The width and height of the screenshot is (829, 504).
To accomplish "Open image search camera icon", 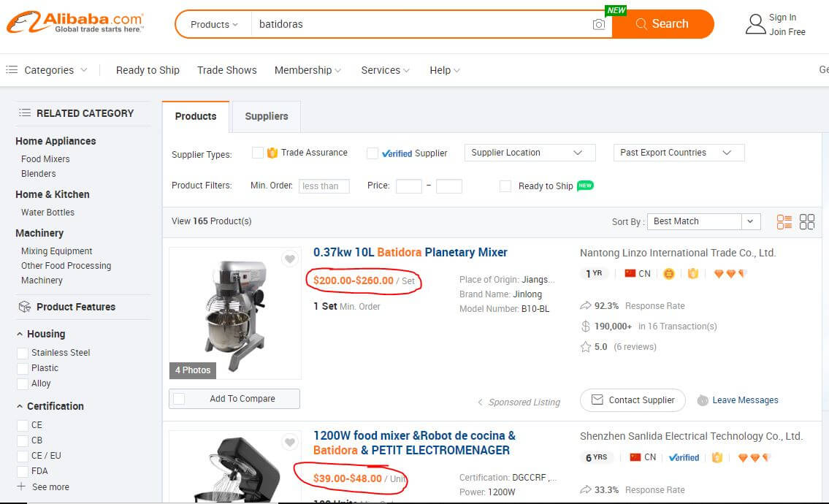I will point(598,24).
